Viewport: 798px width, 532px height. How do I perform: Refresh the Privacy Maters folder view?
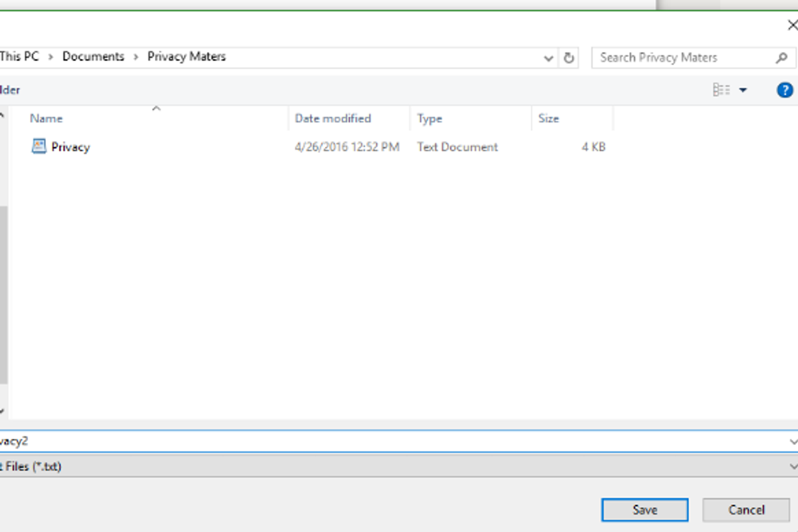569,58
